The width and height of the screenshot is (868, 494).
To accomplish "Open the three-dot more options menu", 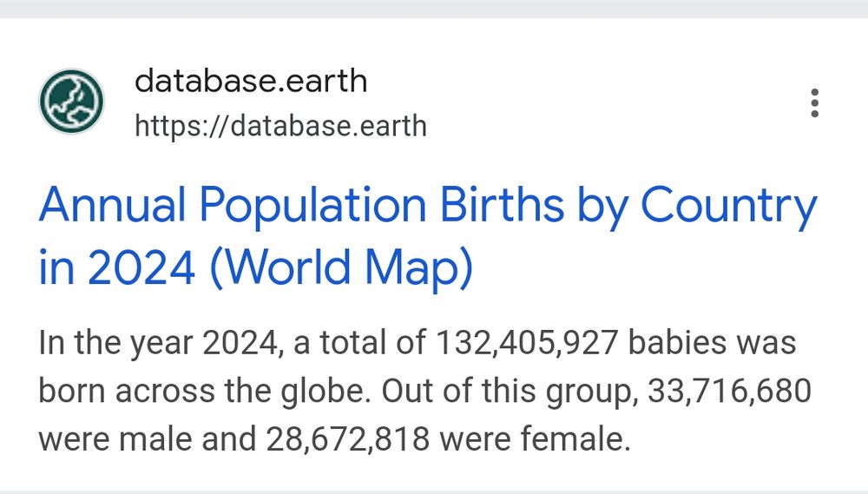I will [814, 103].
